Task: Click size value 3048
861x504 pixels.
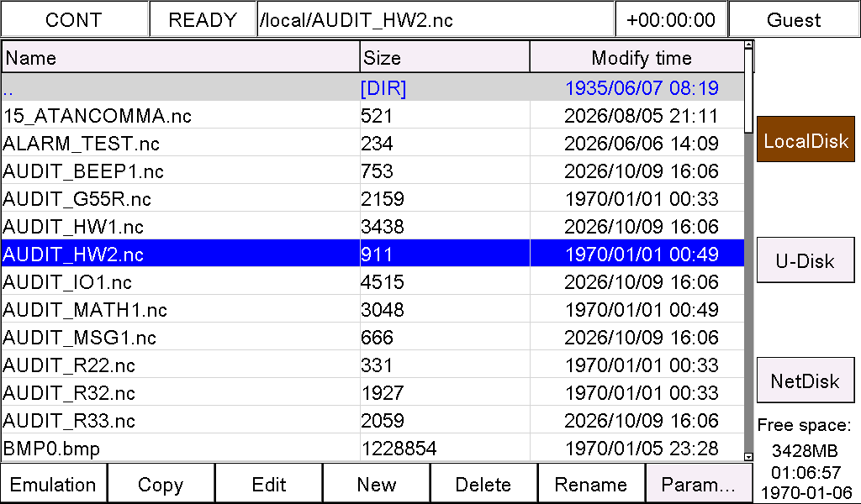Action: (383, 310)
